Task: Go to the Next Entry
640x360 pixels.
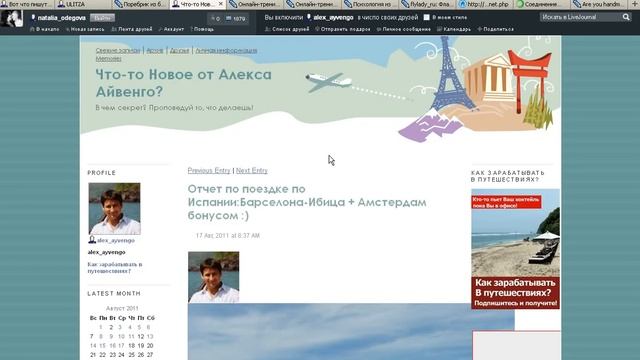Action: pos(252,171)
